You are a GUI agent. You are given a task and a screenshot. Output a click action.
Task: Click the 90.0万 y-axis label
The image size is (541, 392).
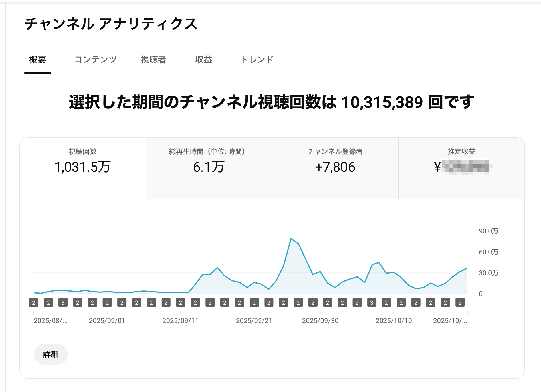click(x=488, y=231)
